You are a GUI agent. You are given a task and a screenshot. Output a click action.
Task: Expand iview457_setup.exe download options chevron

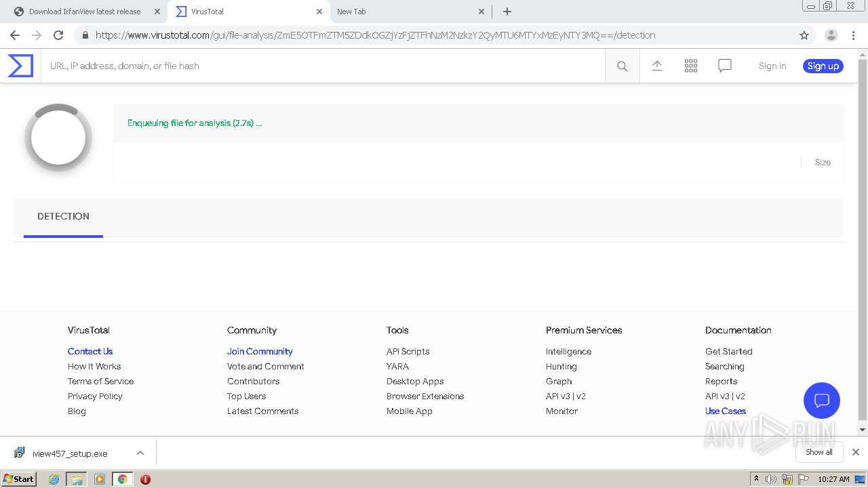coord(140,453)
